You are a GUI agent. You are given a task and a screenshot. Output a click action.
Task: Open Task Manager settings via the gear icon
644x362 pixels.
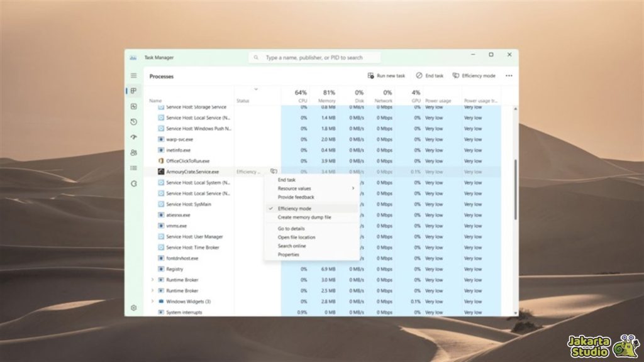click(134, 308)
